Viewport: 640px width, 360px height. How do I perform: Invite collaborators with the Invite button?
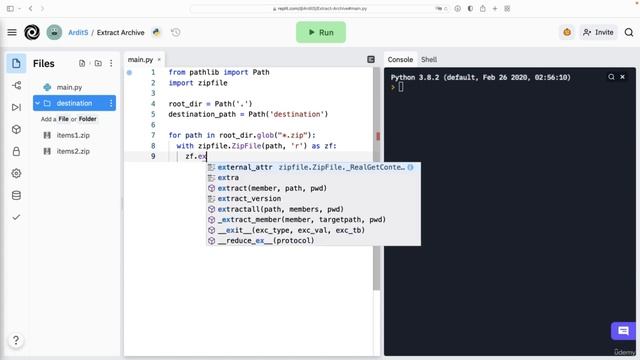click(598, 32)
